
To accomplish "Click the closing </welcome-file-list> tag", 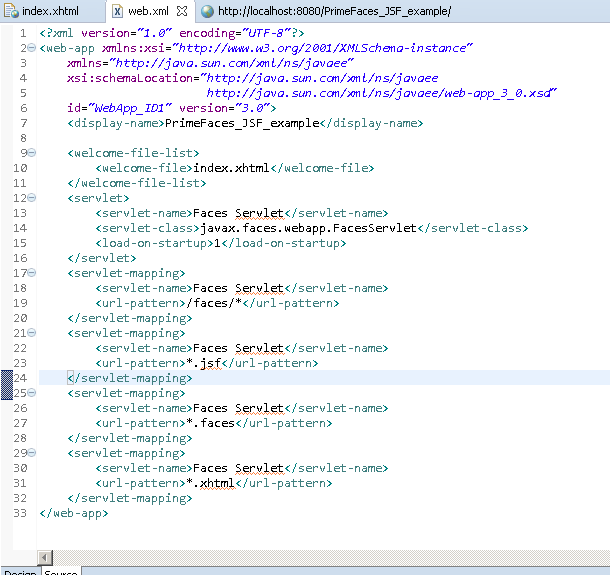I will click(137, 183).
